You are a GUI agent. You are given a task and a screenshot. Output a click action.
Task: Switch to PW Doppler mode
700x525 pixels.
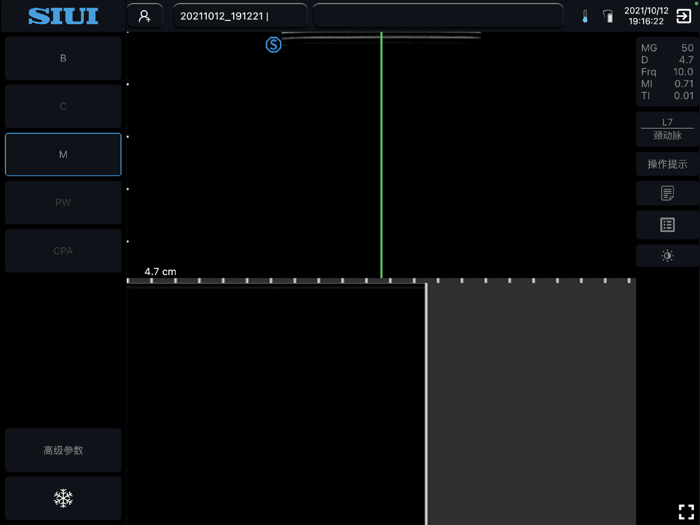coord(63,203)
